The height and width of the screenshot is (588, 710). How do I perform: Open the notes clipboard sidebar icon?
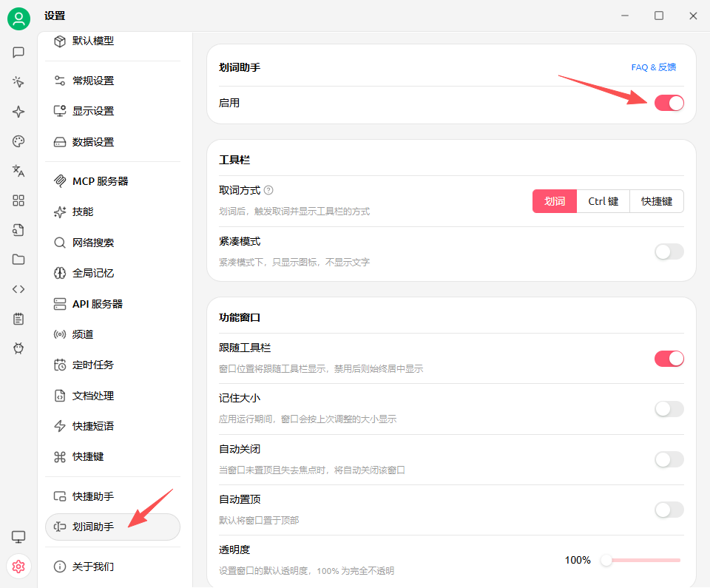[18, 319]
